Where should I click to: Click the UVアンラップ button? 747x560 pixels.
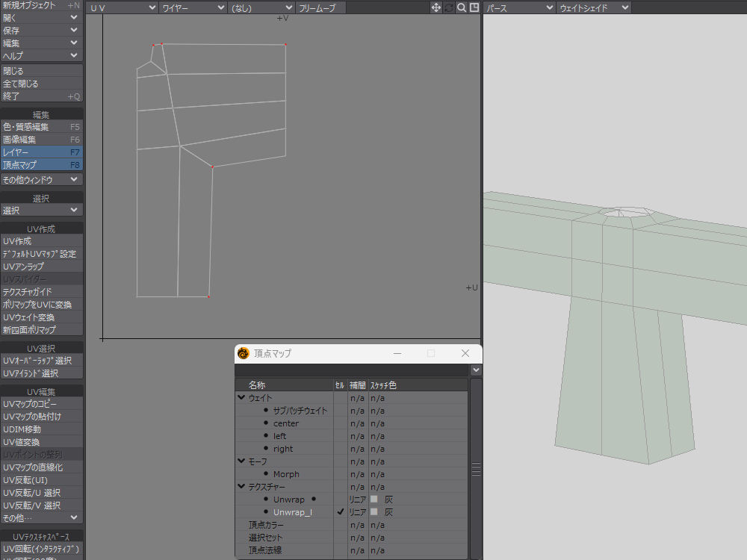pos(41,267)
